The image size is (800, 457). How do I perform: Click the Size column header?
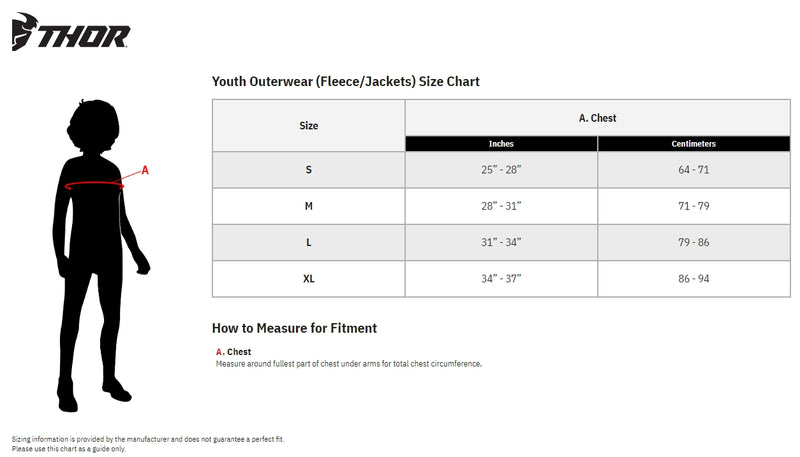309,126
